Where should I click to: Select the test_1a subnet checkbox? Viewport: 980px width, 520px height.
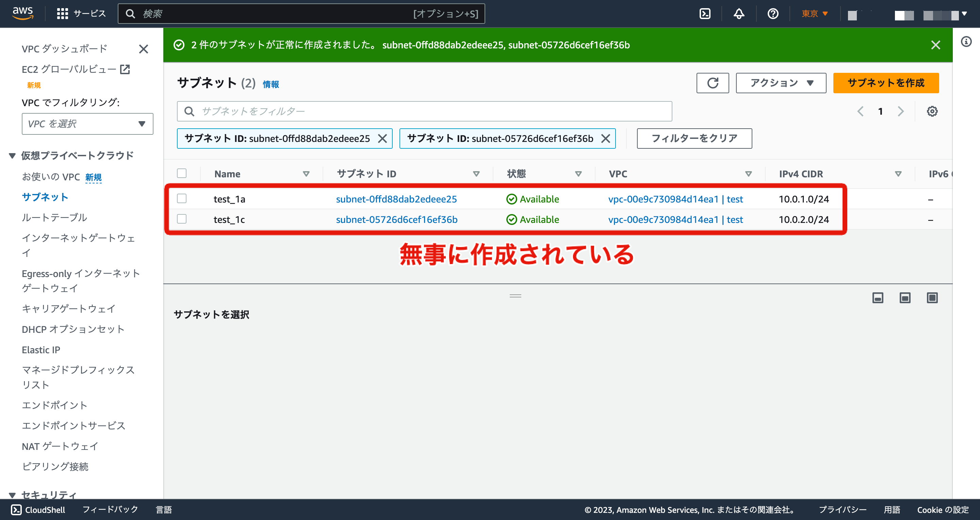pyautogui.click(x=182, y=198)
